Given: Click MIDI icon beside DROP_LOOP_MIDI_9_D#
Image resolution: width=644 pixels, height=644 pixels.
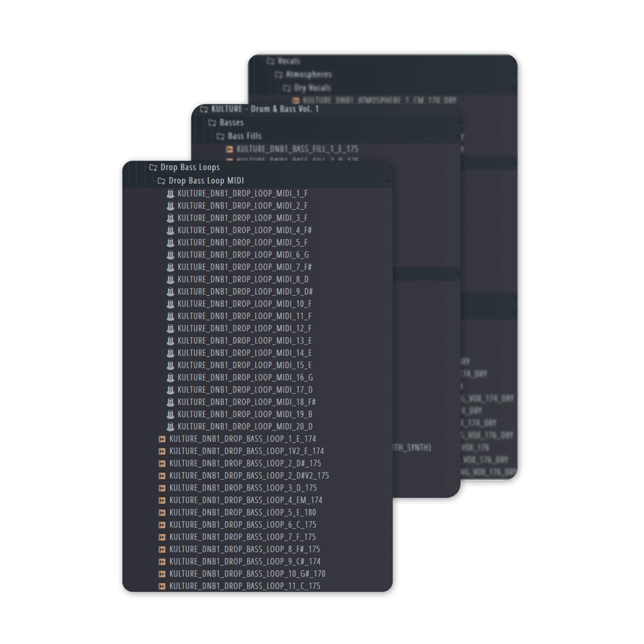Looking at the screenshot, I should pos(170,292).
